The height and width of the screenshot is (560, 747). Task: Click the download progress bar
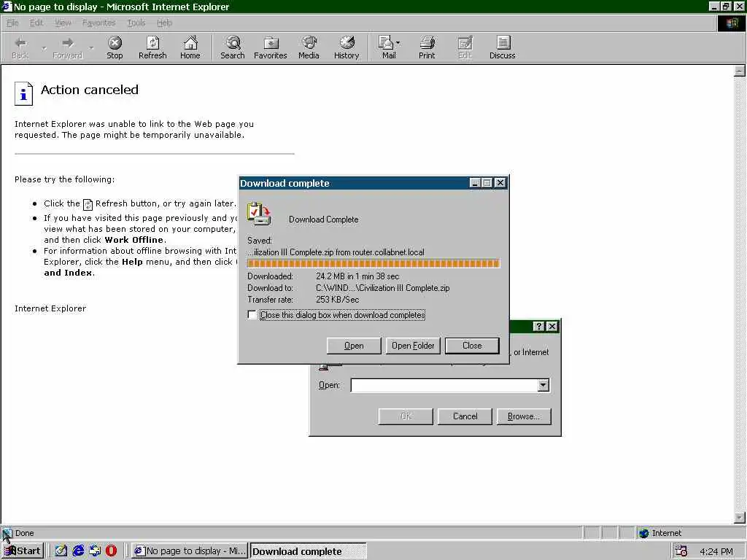(373, 263)
